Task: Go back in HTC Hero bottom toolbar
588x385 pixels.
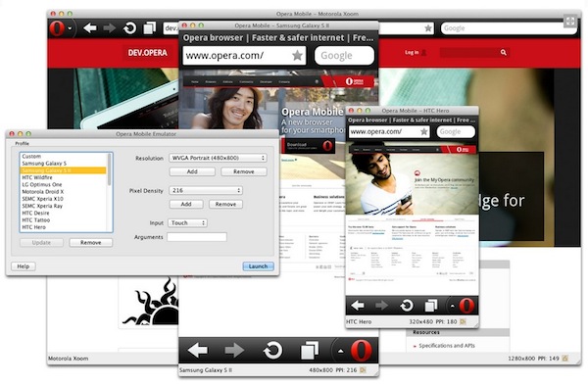Action: click(x=358, y=306)
